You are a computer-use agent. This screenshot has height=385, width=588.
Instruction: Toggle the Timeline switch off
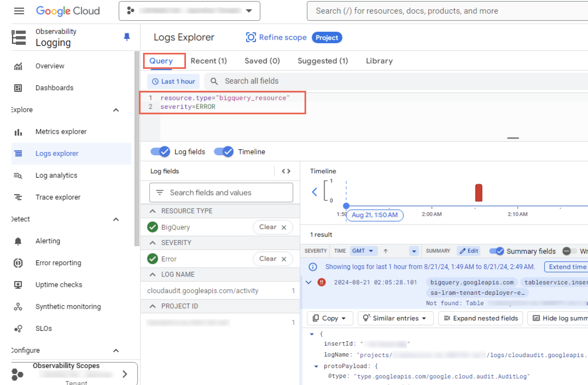tap(224, 151)
